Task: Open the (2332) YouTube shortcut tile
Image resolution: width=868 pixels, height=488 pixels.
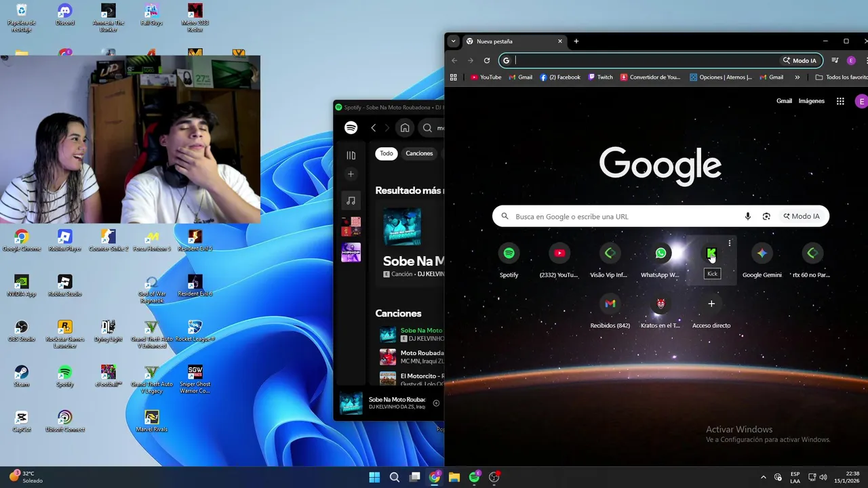Action: (x=559, y=260)
